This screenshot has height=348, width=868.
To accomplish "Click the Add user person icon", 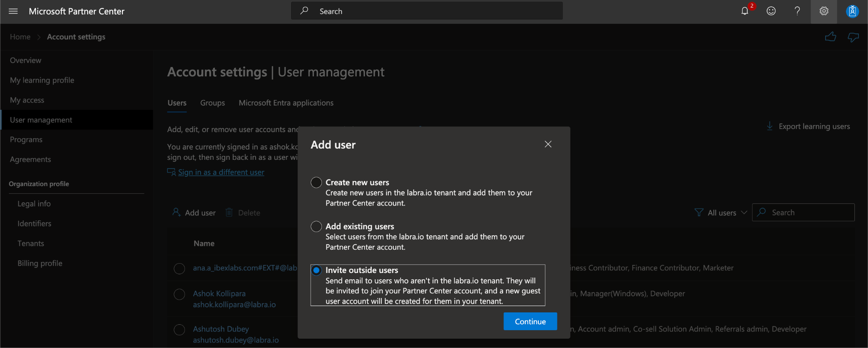I will point(176,212).
